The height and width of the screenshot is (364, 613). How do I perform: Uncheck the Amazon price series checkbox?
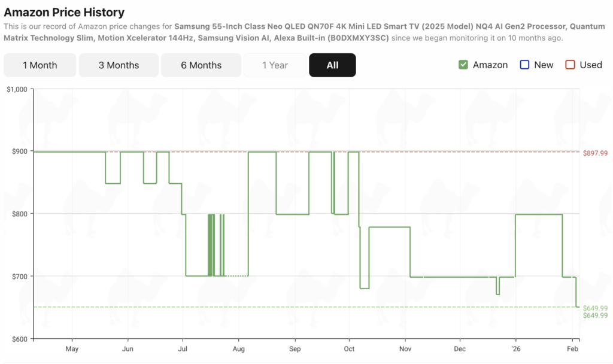(463, 65)
